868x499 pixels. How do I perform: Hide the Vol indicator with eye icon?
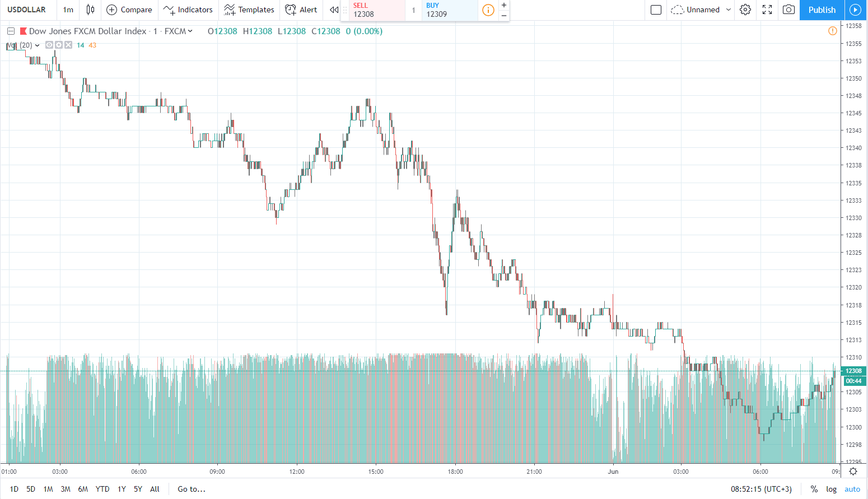click(49, 45)
